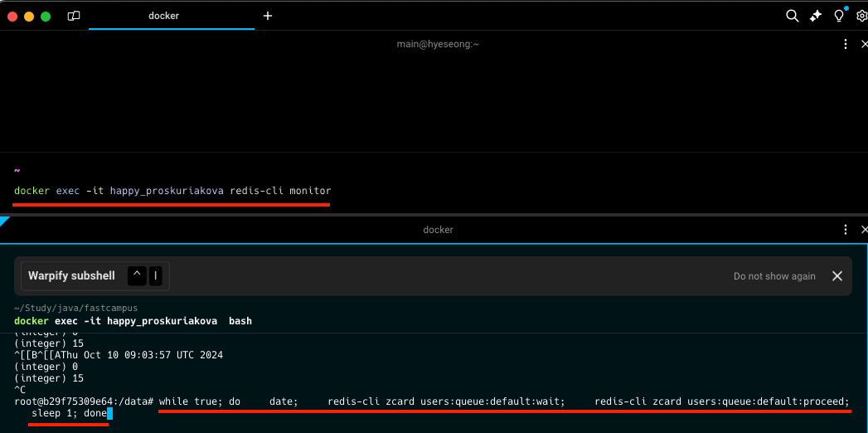Click the Thu Oct 10 09:03:57 date output

138,355
